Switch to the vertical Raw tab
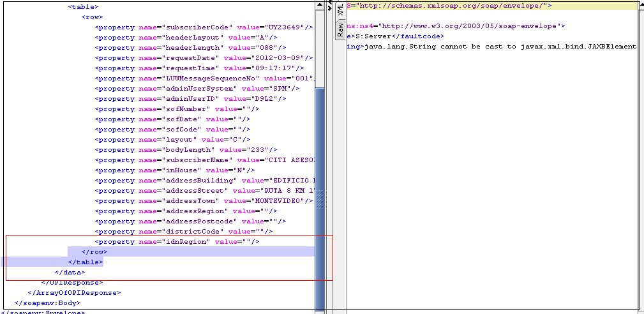644x314 pixels. [340, 30]
